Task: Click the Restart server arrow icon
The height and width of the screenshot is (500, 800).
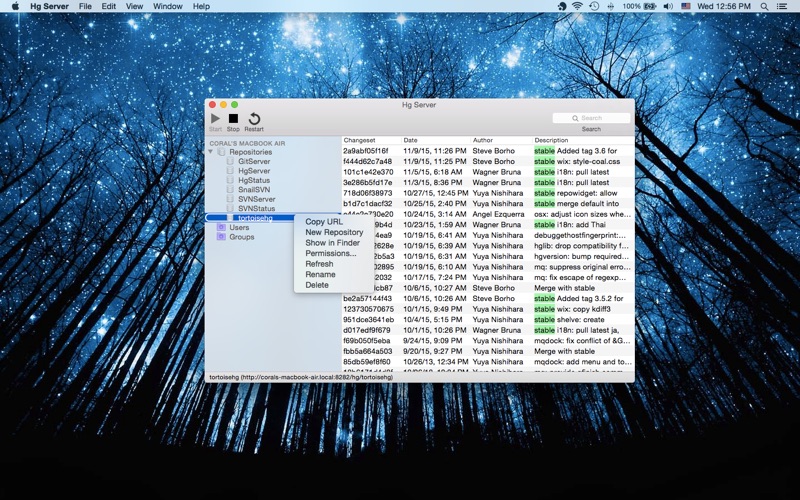Action: [254, 118]
